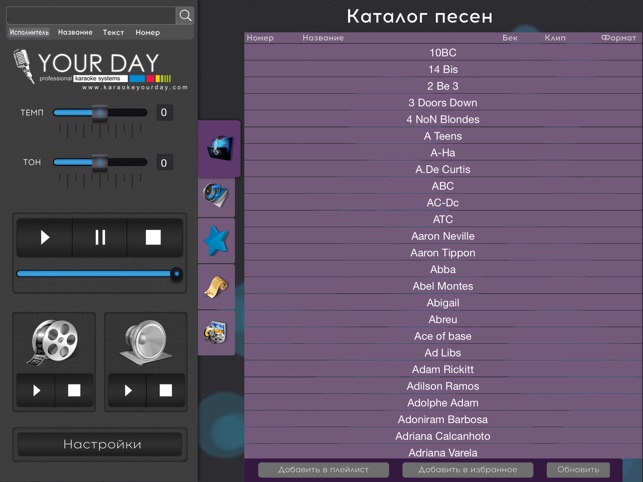Play under the film reel
The image size is (643, 482).
pos(36,390)
